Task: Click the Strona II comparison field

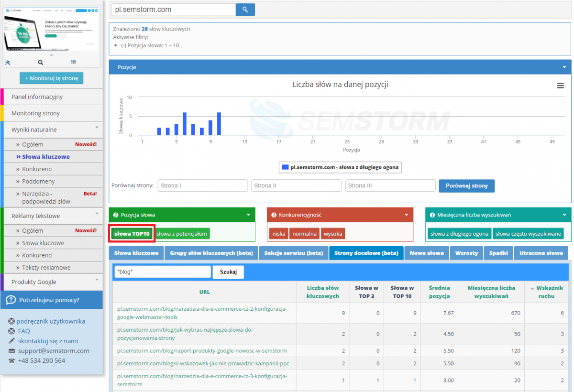Action: pyautogui.click(x=296, y=185)
